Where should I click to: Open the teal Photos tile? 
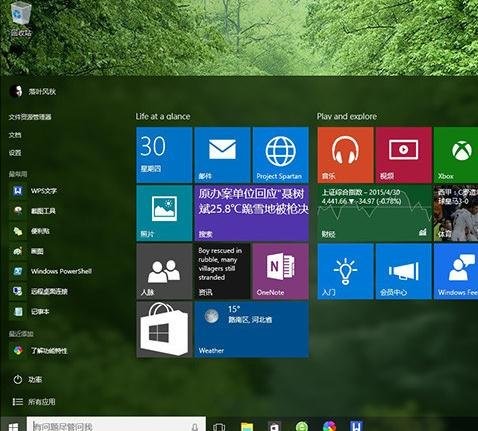point(164,213)
